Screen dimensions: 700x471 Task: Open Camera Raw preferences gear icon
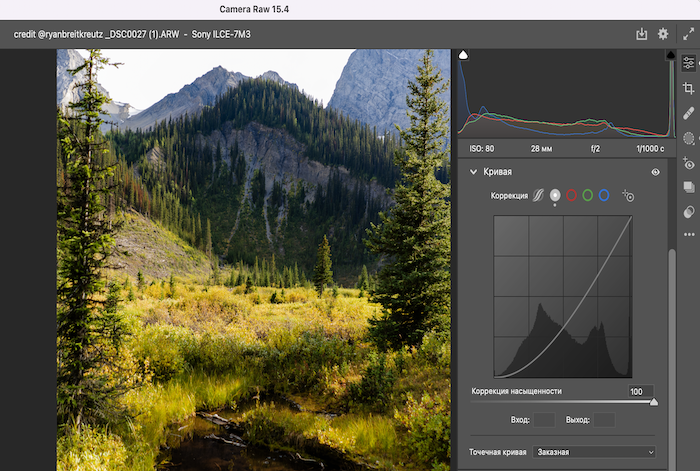click(x=663, y=34)
